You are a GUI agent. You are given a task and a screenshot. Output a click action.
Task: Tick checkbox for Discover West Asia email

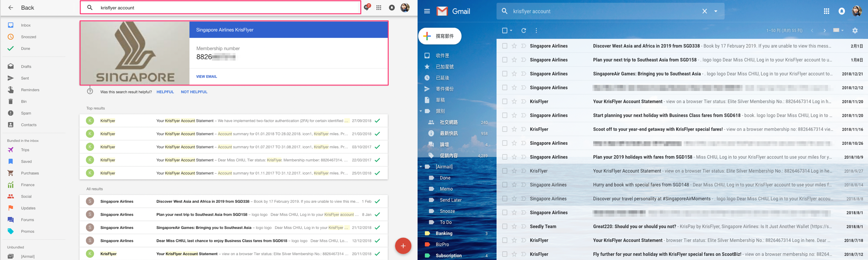point(505,46)
